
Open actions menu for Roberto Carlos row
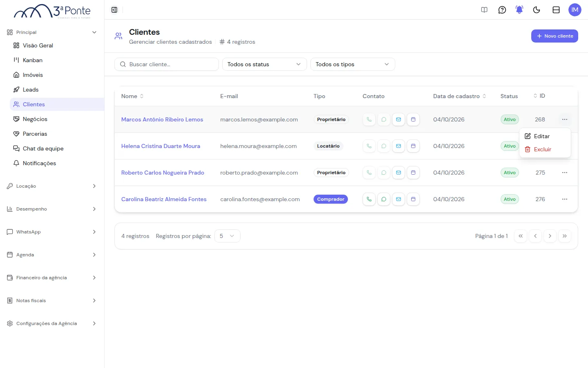[x=565, y=173]
